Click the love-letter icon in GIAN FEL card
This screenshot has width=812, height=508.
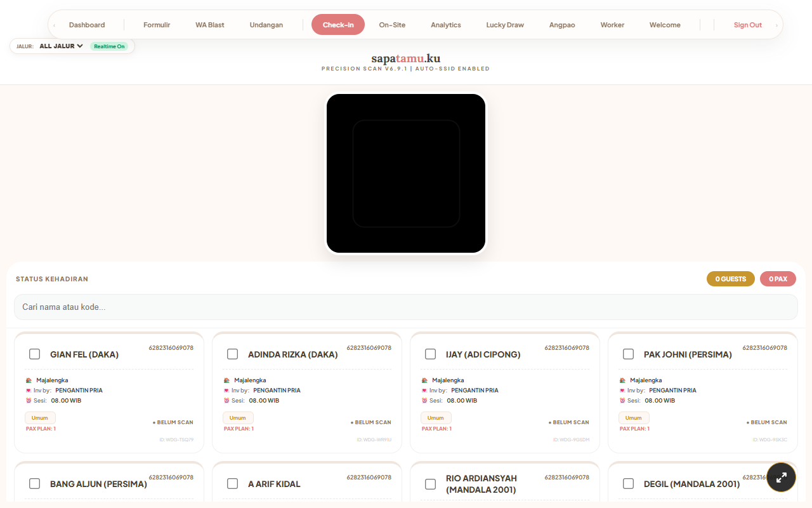[x=29, y=391]
